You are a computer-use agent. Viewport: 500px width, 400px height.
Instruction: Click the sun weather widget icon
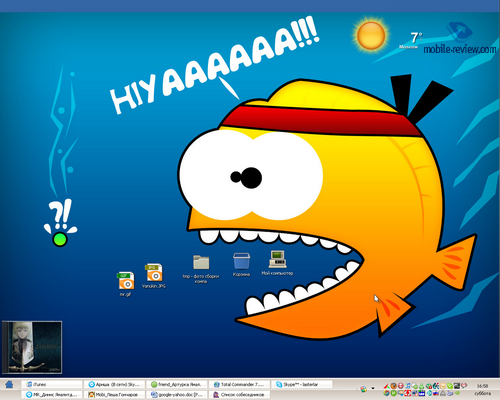point(371,35)
